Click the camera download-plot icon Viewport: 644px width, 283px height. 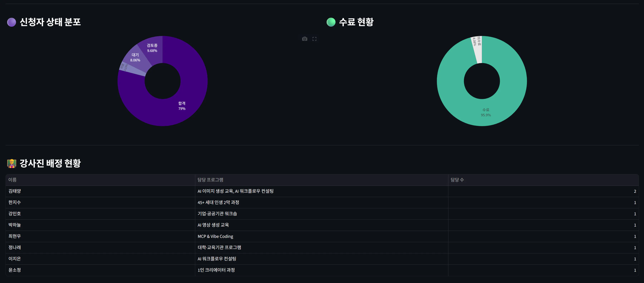coord(304,39)
